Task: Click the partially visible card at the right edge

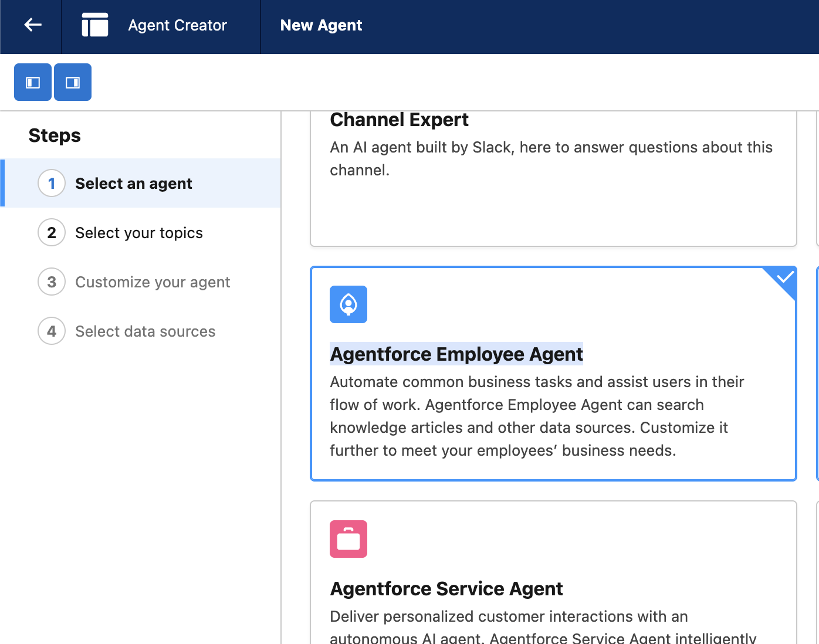Action: [816, 374]
